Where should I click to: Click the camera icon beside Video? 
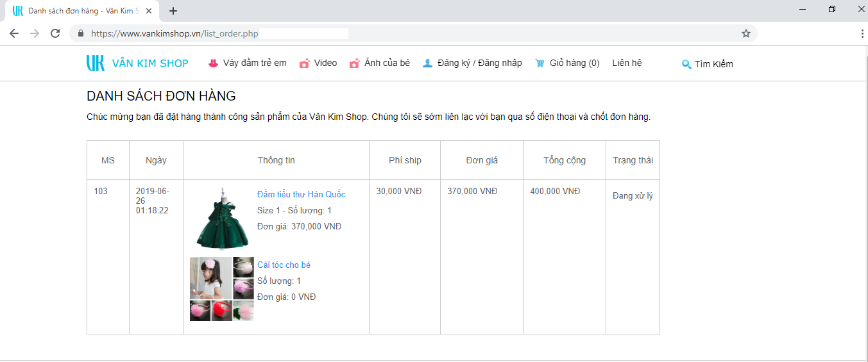[305, 63]
